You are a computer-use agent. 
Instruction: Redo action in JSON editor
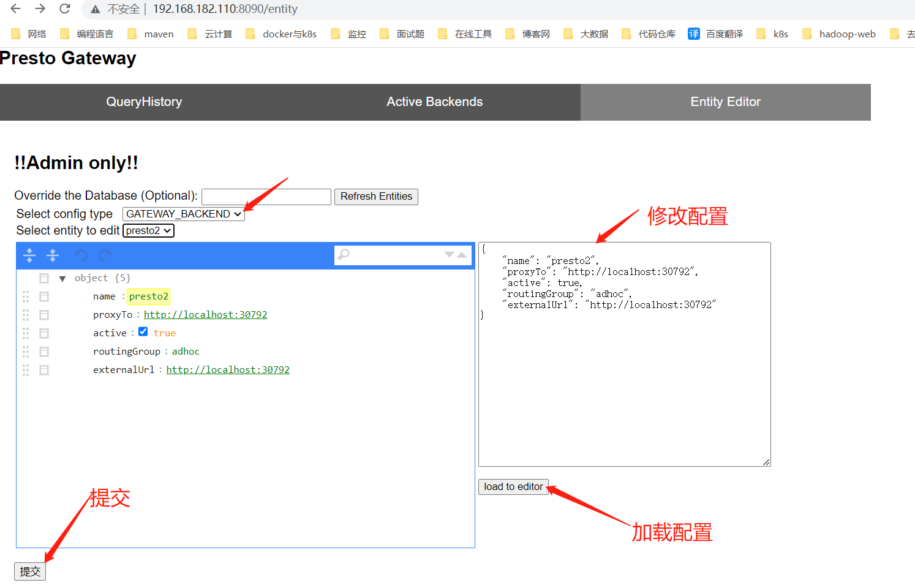[105, 255]
